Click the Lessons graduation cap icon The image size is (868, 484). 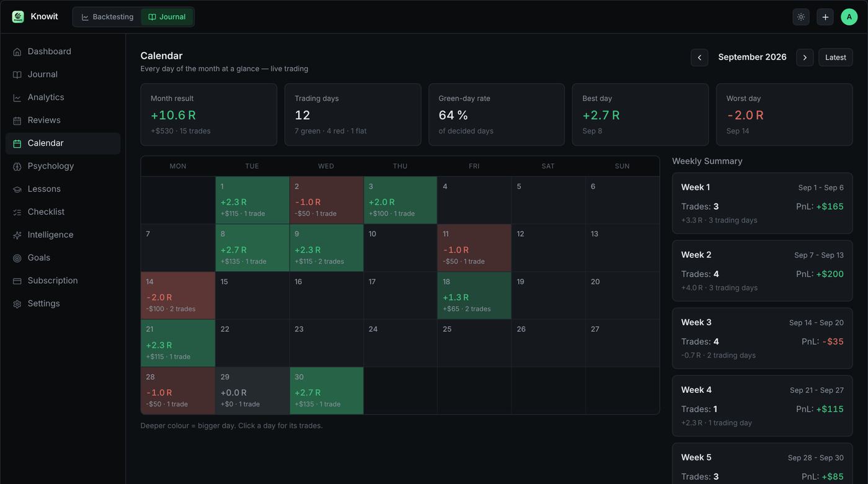(x=17, y=190)
